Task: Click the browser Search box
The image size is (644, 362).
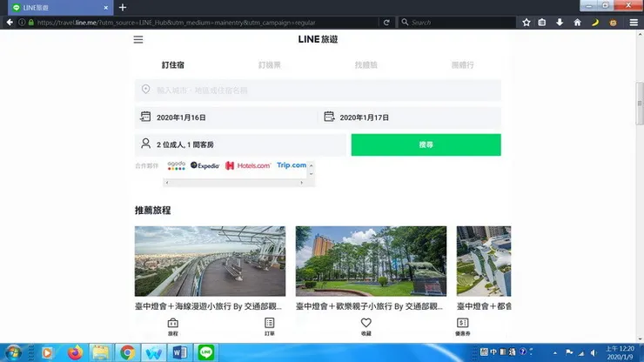Action: (457, 22)
